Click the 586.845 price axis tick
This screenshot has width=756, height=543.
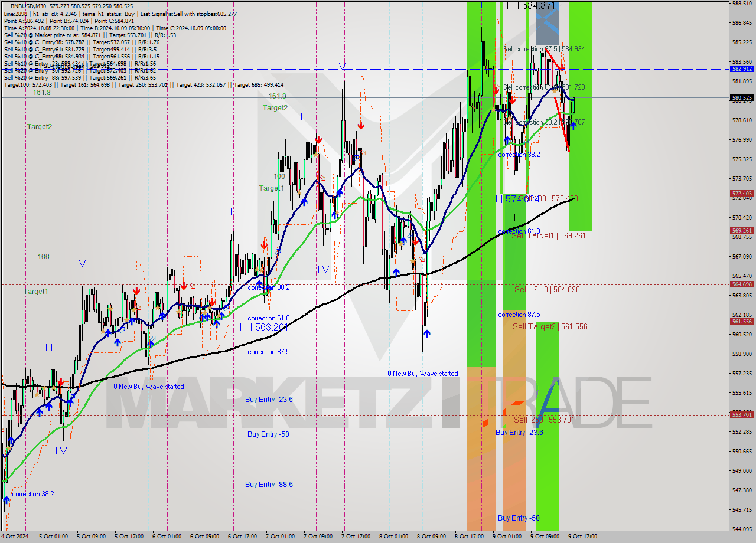pyautogui.click(x=742, y=23)
